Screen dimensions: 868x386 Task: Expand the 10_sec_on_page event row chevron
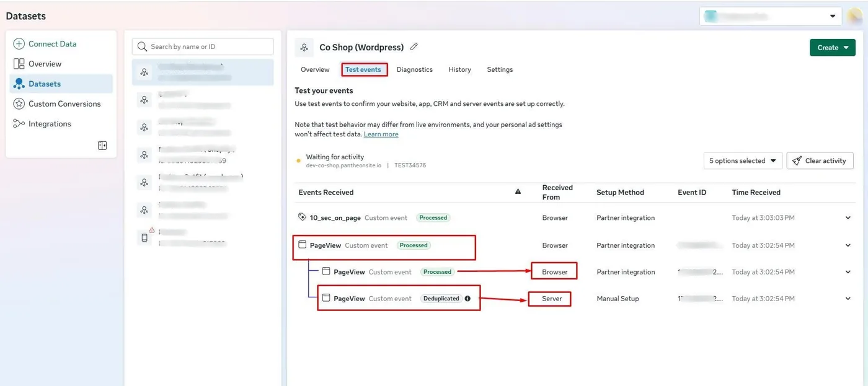coord(848,217)
